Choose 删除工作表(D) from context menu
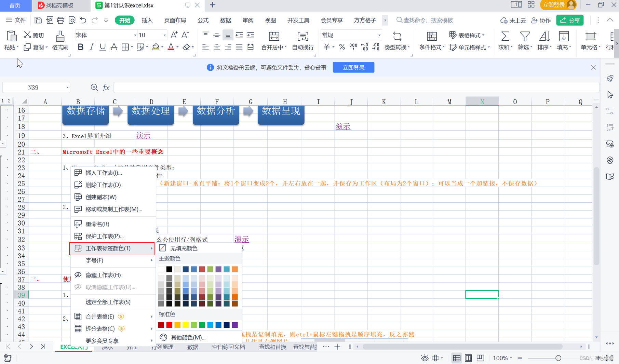This screenshot has width=619, height=364. coord(112,185)
